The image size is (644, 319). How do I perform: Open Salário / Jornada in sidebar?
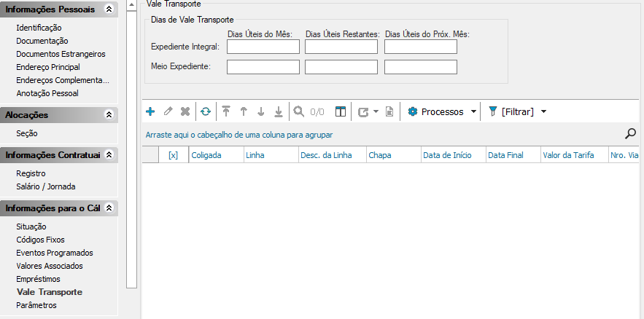[x=45, y=186]
